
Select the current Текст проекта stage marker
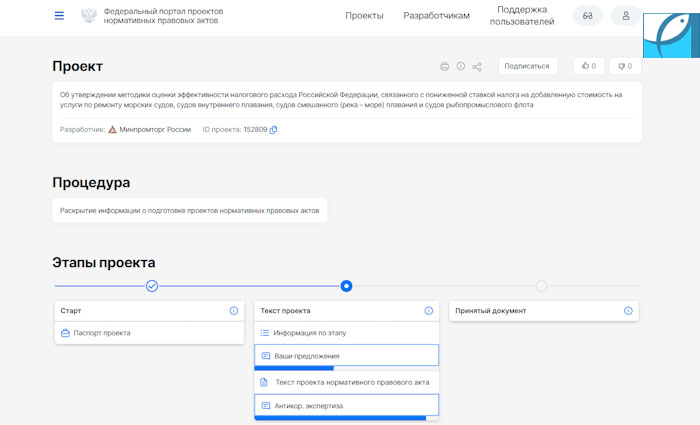pos(346,286)
